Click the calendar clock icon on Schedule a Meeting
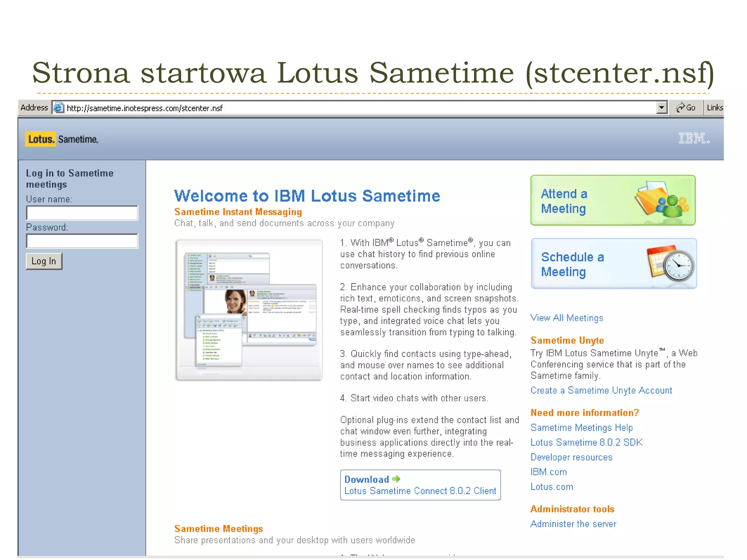 670,263
